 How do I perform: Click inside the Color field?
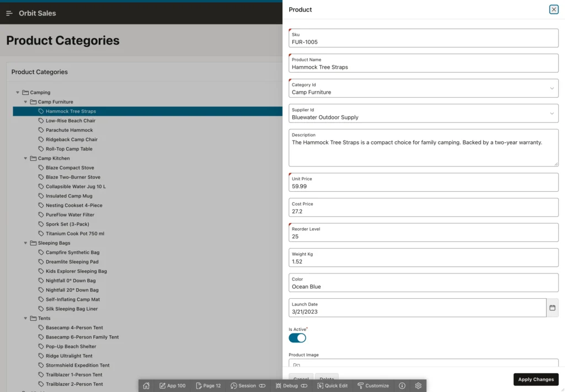[423, 283]
